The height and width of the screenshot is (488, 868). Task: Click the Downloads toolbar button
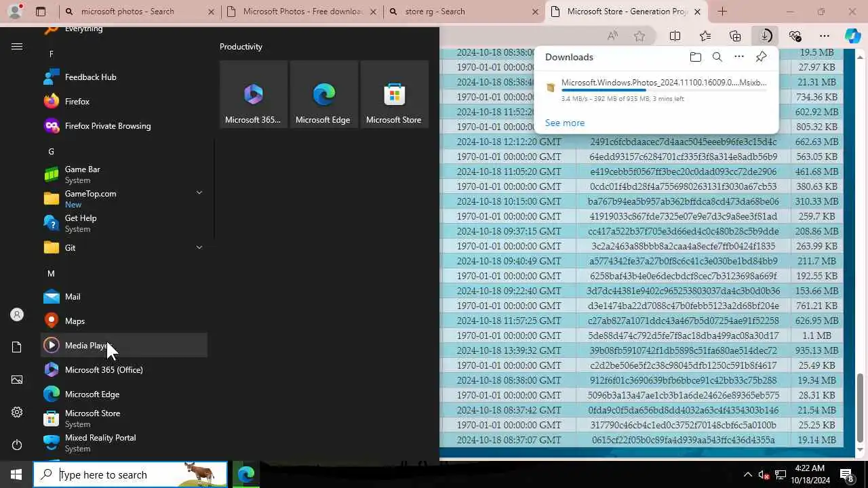pyautogui.click(x=765, y=36)
